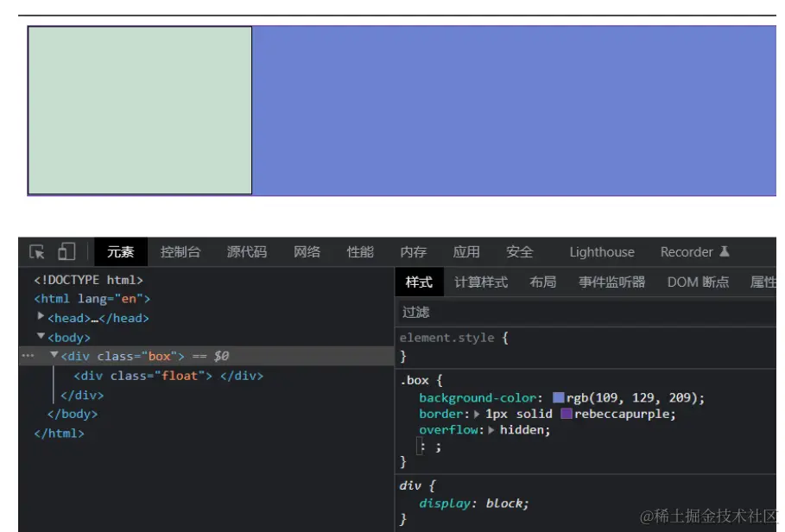The height and width of the screenshot is (532, 785).
Task: Click the background-color property name
Action: 478,398
